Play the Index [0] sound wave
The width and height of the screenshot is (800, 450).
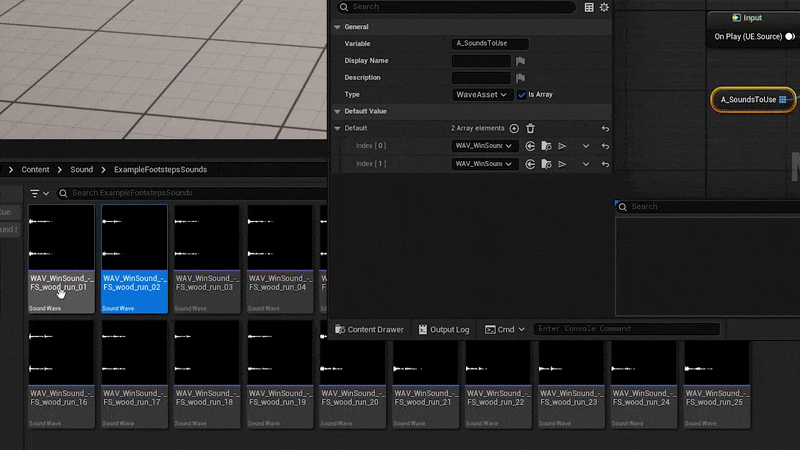coord(562,146)
